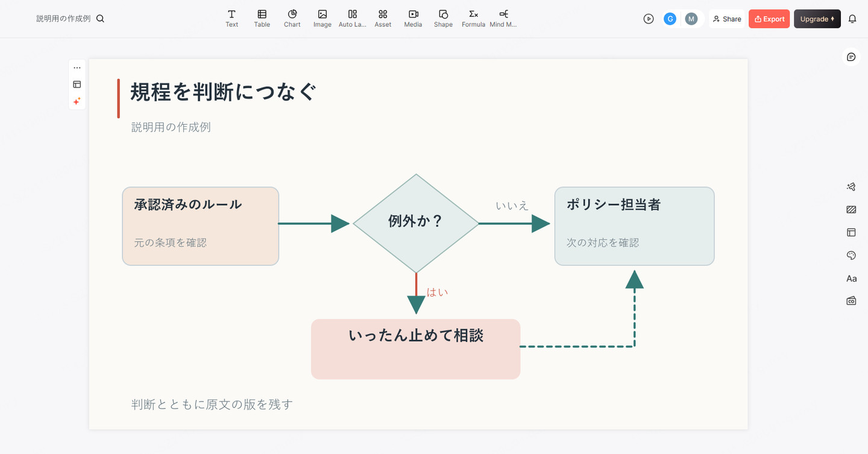Search the document with magnifier icon
The height and width of the screenshot is (454, 868).
point(100,19)
